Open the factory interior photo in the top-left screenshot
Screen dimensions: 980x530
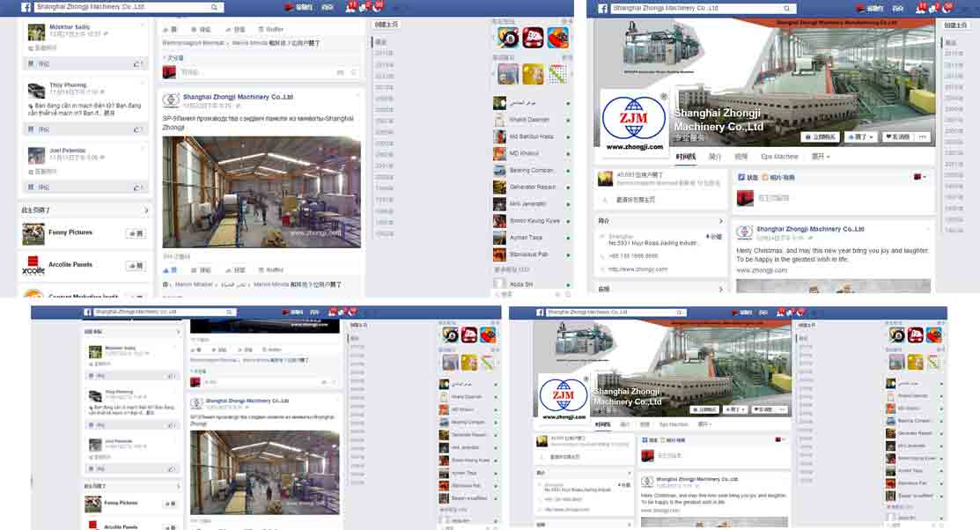tap(262, 191)
